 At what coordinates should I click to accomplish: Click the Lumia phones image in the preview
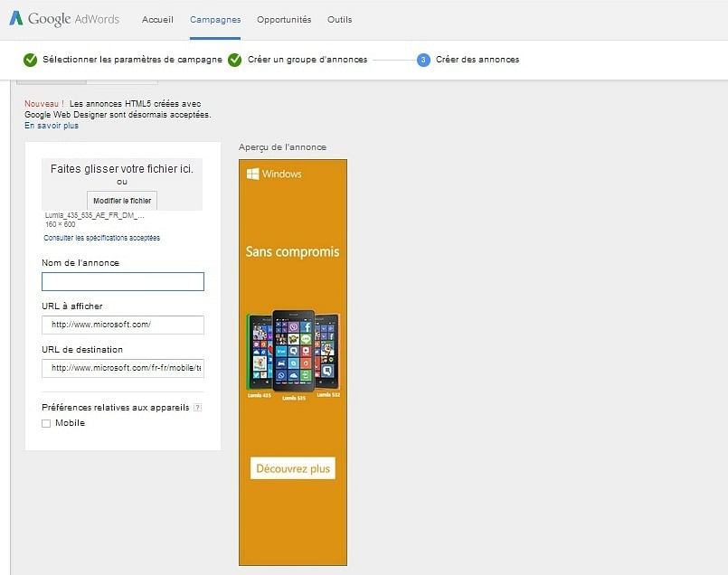(x=293, y=353)
